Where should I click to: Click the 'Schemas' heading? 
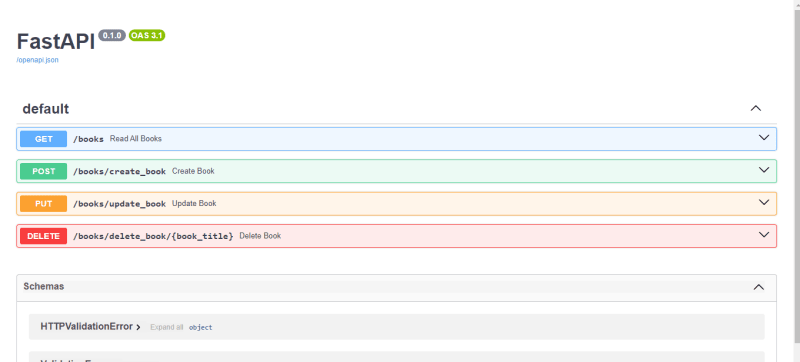coord(44,287)
